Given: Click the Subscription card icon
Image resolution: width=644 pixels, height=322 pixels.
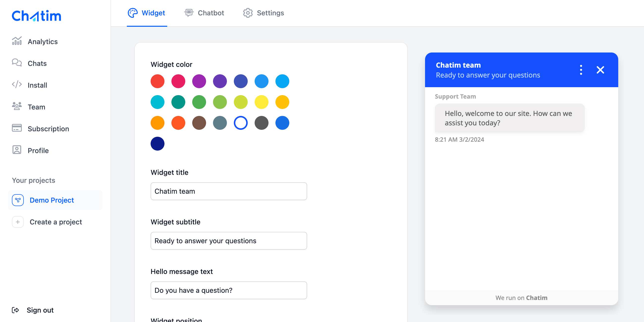Looking at the screenshot, I should pyautogui.click(x=17, y=128).
